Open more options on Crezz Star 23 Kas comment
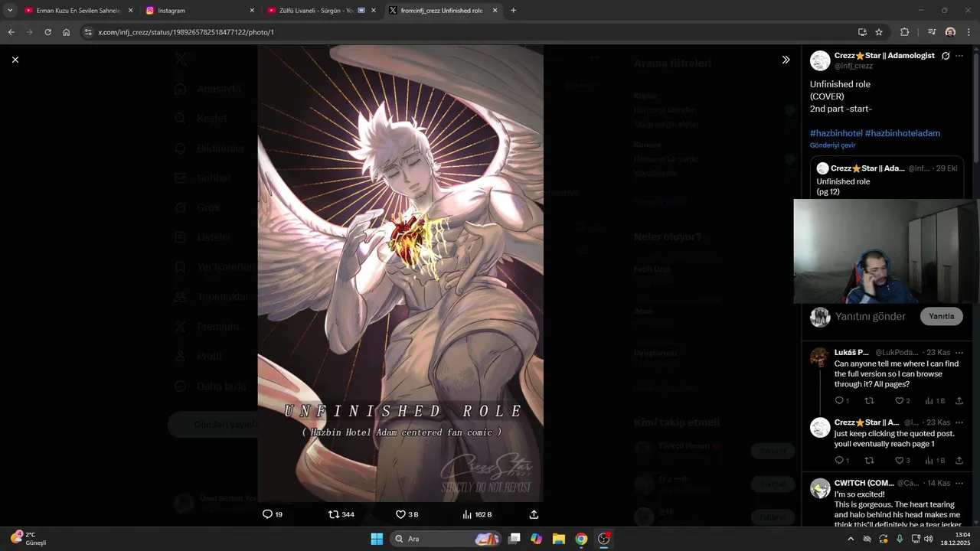 [959, 422]
